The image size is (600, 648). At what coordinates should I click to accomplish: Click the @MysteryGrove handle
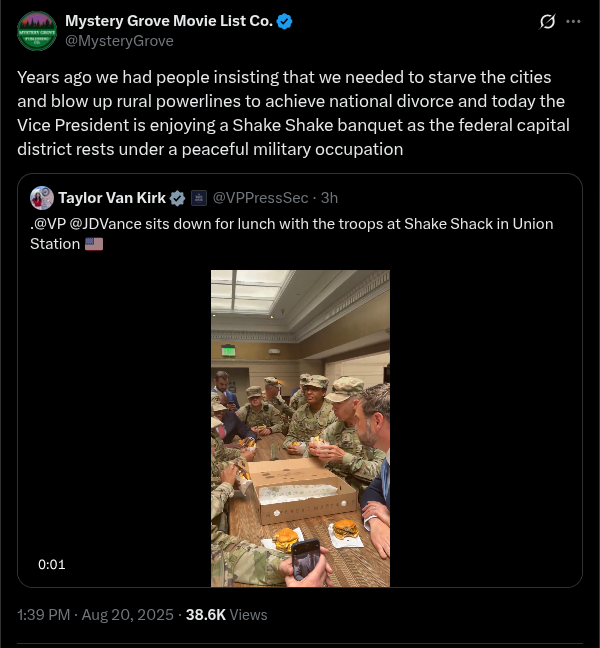[119, 41]
